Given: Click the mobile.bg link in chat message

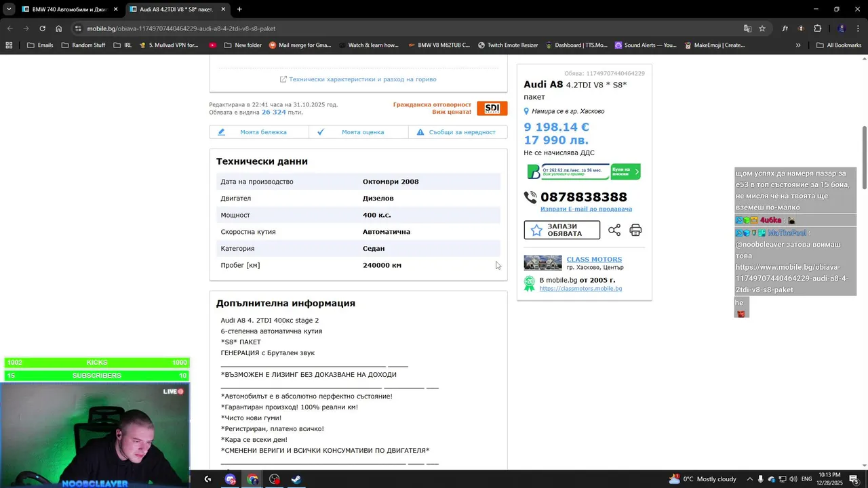Looking at the screenshot, I should point(791,279).
